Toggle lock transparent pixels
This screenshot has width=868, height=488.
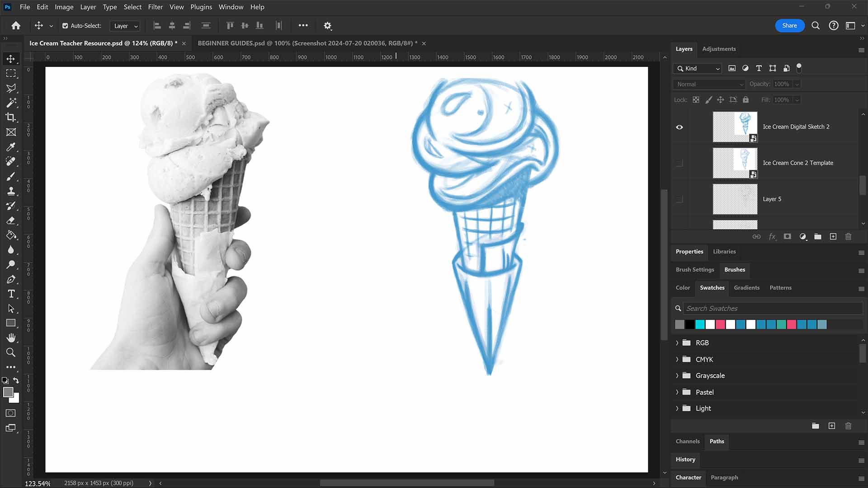point(696,100)
